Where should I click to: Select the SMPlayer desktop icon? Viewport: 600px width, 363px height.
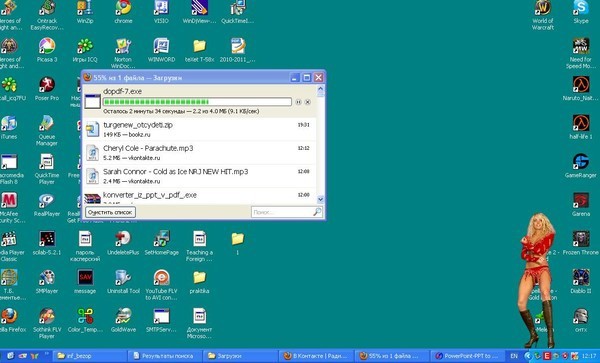[47, 282]
